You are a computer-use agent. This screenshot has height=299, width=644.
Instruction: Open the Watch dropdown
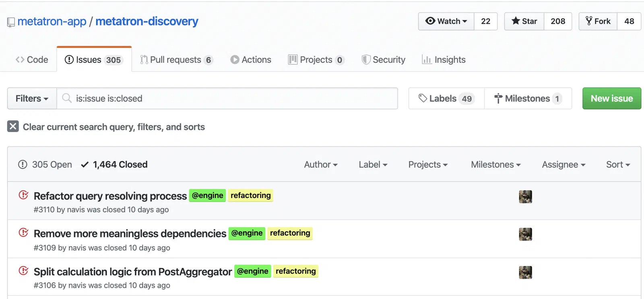(x=446, y=21)
